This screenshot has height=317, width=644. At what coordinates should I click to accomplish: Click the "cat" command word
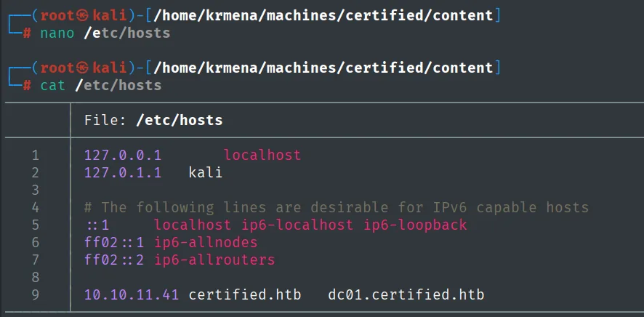pyautogui.click(x=53, y=85)
